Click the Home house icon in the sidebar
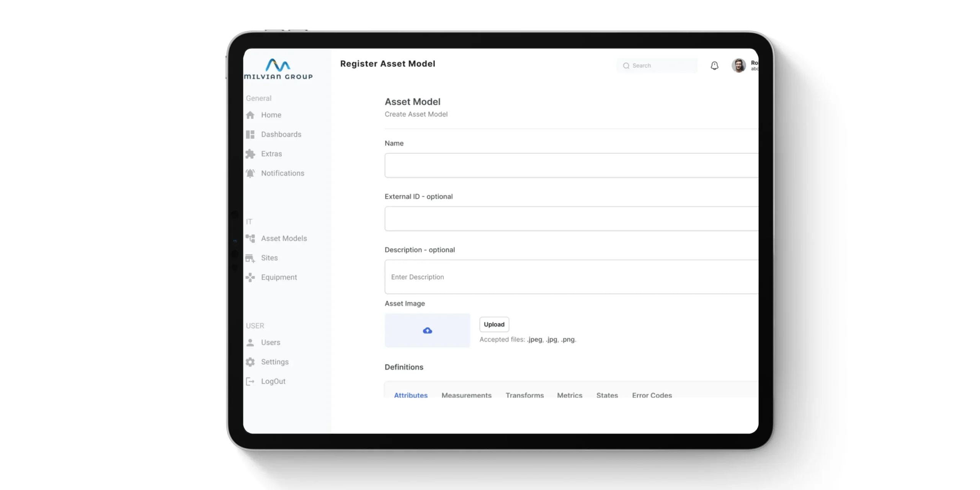 [250, 115]
